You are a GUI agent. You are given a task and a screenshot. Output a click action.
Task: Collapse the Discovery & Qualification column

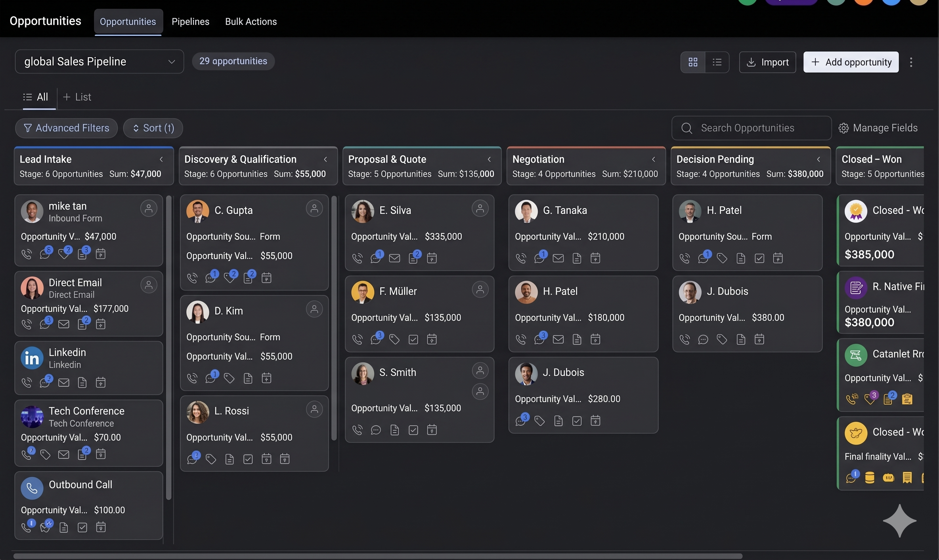tap(325, 160)
